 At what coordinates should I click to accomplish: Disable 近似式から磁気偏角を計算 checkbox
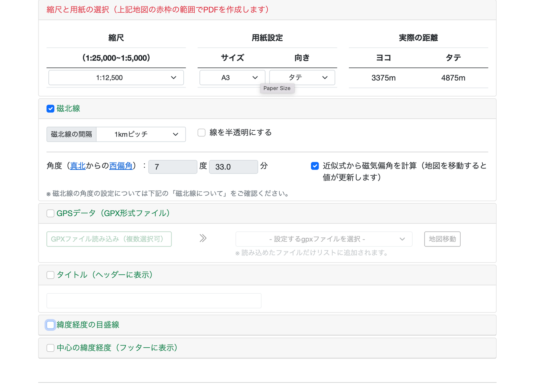coord(315,166)
